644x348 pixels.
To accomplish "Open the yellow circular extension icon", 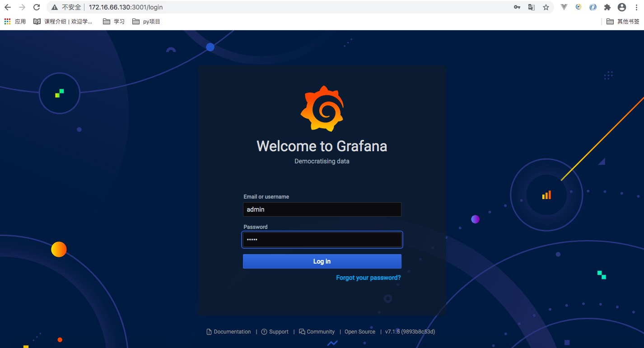I will click(x=579, y=7).
